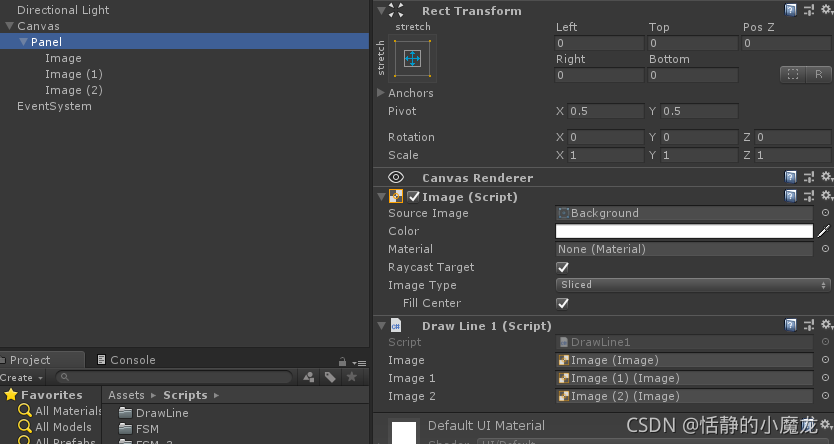The height and width of the screenshot is (444, 834).
Task: Open object picker for Material field
Action: pos(825,249)
